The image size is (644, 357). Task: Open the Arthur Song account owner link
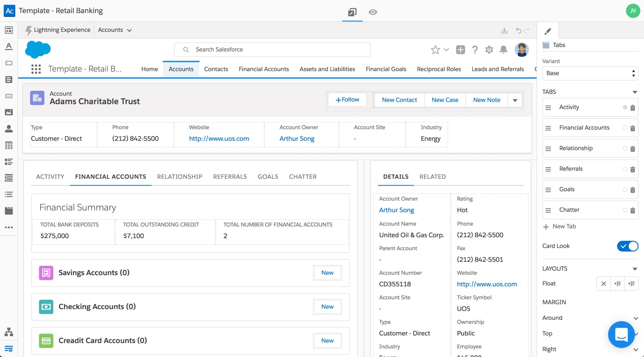tap(297, 139)
